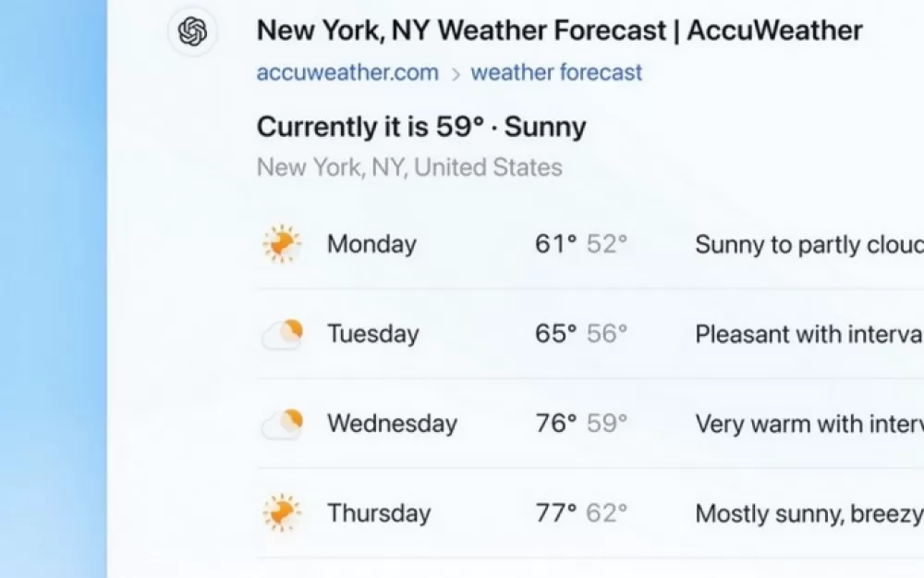Select the Tuesday forecast row label
Screen dimensions: 924x578
click(372, 334)
